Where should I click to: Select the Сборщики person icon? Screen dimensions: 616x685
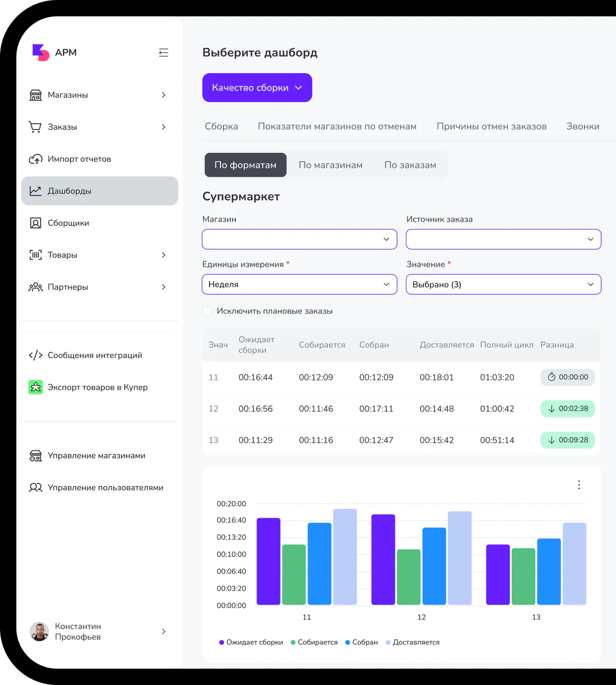point(35,223)
